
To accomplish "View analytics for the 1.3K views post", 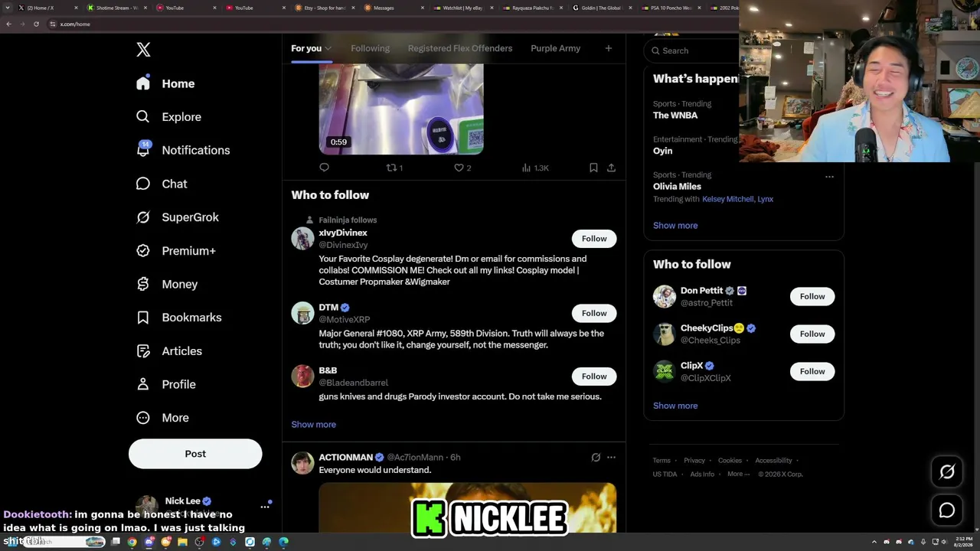I will (x=535, y=168).
